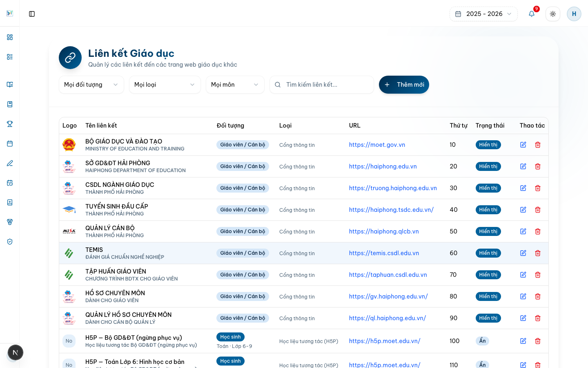Open the round N badge at bottom left
Viewport: 588px width, 368px height.
tap(16, 352)
